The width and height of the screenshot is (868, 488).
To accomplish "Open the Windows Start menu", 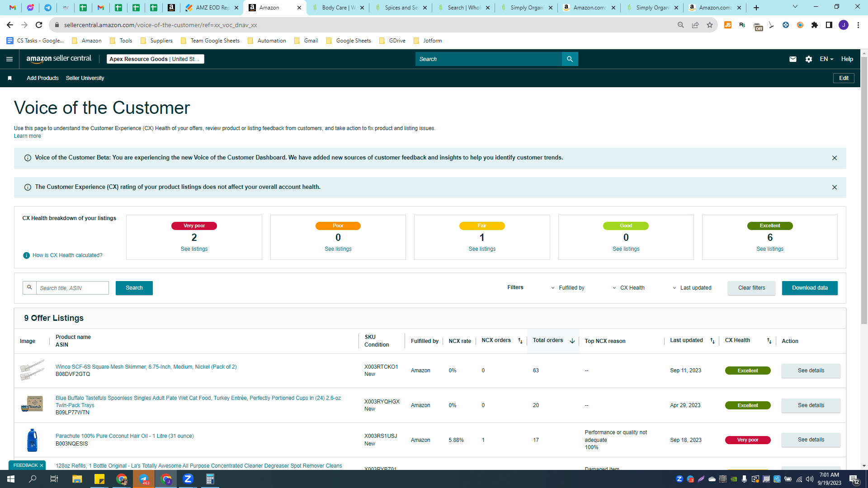I will 11,479.
